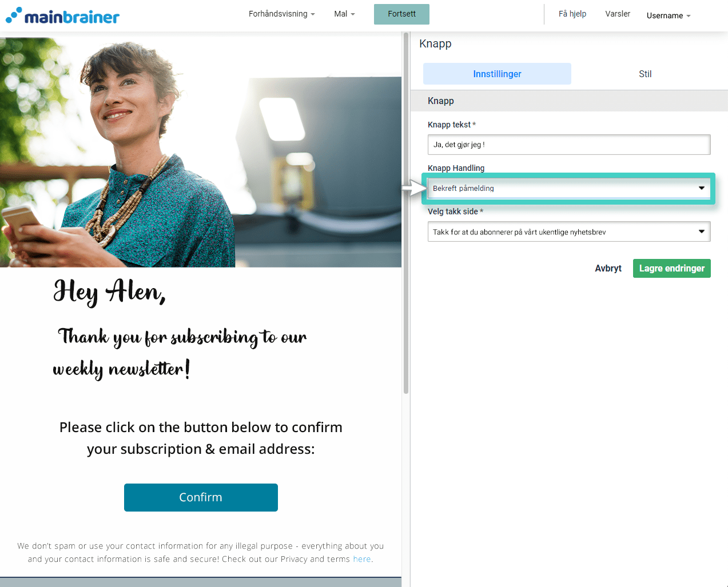The height and width of the screenshot is (587, 728).
Task: Open the Mal dropdown menu
Action: point(344,14)
